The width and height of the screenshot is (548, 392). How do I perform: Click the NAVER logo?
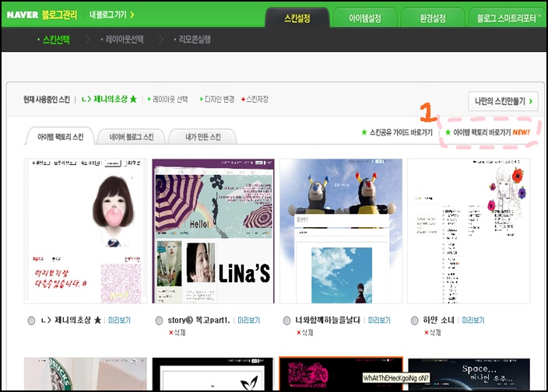23,15
